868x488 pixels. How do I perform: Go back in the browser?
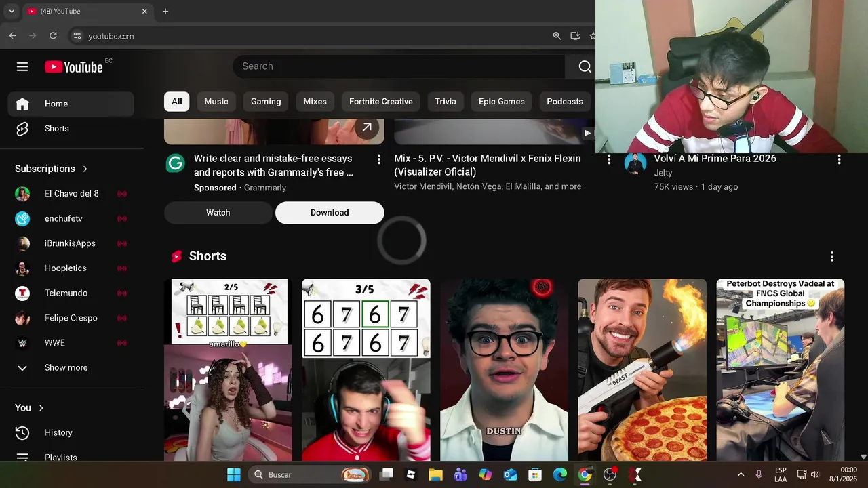tap(12, 35)
